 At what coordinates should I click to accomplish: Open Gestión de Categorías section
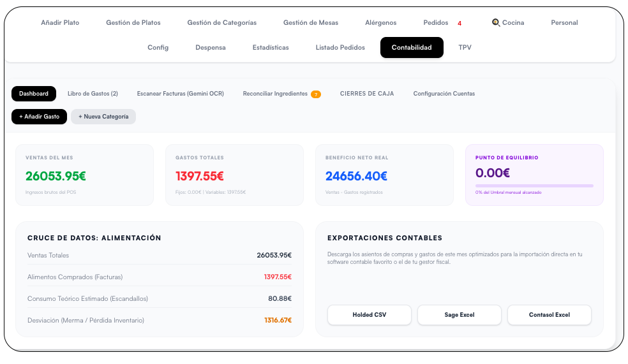click(222, 23)
